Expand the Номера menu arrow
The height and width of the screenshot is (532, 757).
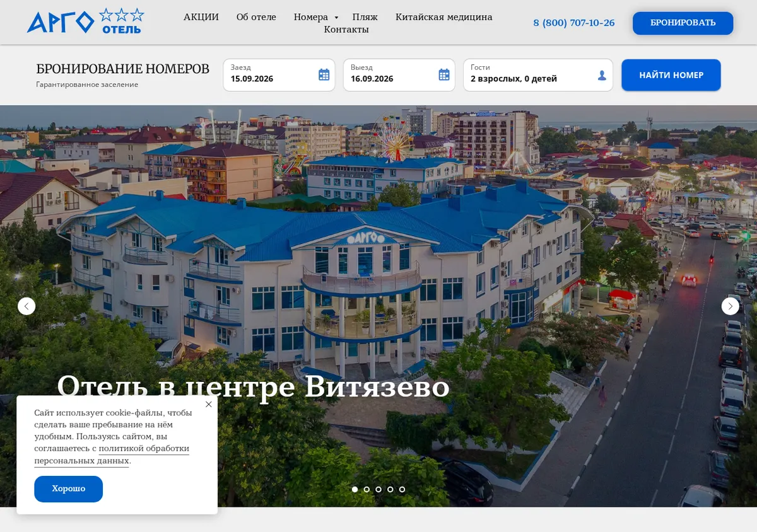coord(336,18)
